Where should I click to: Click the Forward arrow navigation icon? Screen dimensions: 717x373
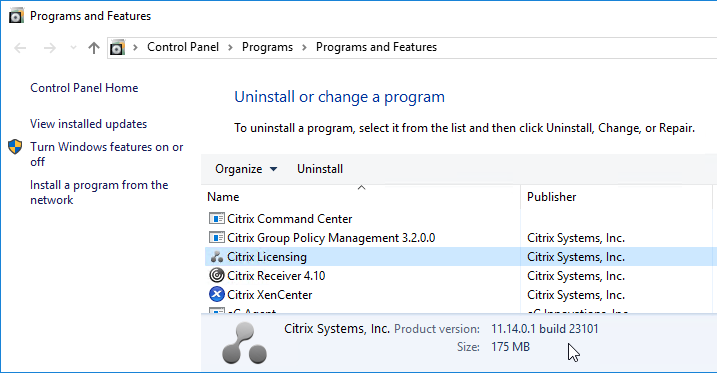[49, 48]
